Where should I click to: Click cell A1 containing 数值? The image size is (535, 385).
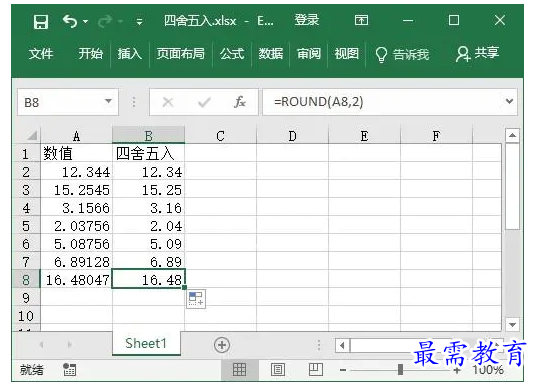76,153
